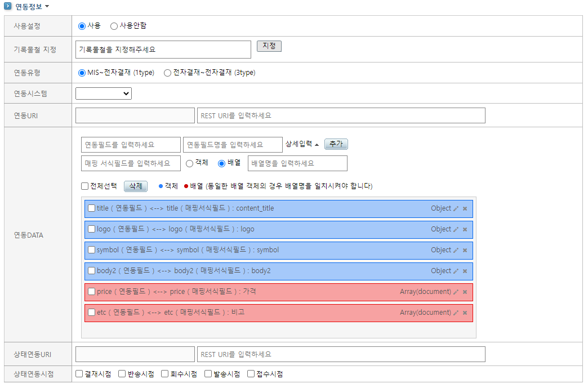The width and height of the screenshot is (588, 388).
Task: Click the blue 연동정보 header arrow icon
Action: tap(8, 6)
